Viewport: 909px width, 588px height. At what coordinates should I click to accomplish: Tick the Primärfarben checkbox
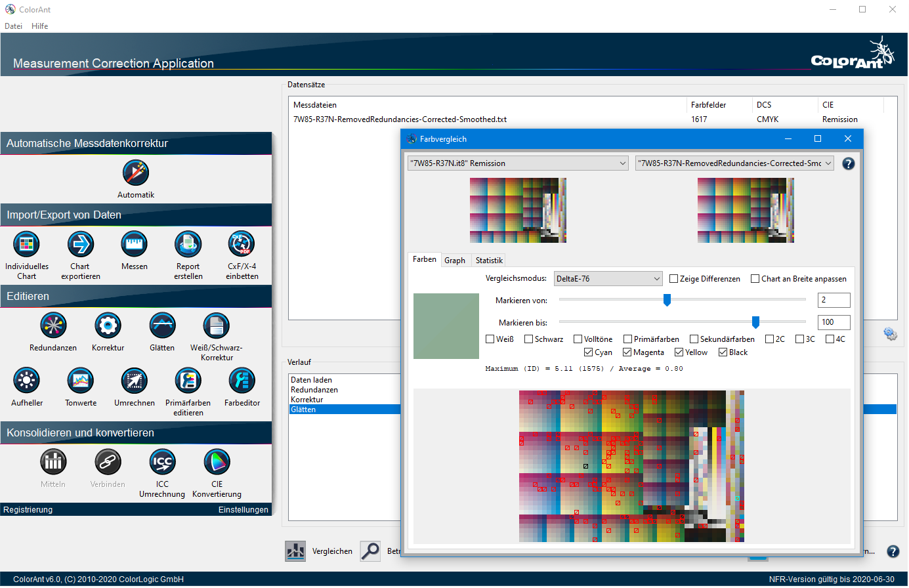pyautogui.click(x=628, y=339)
